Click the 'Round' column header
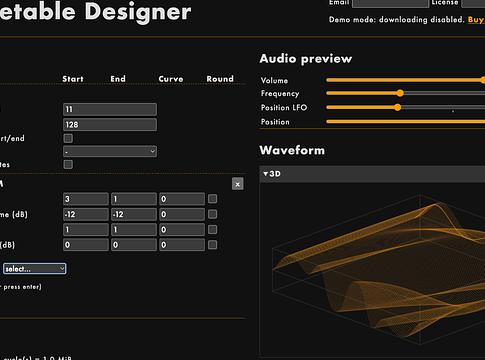This screenshot has width=485, height=360. 220,79
